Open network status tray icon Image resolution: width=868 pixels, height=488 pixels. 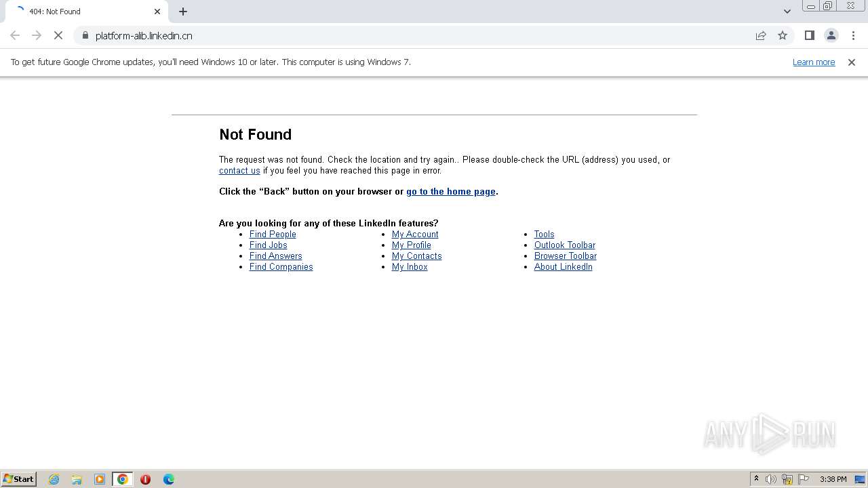787,479
